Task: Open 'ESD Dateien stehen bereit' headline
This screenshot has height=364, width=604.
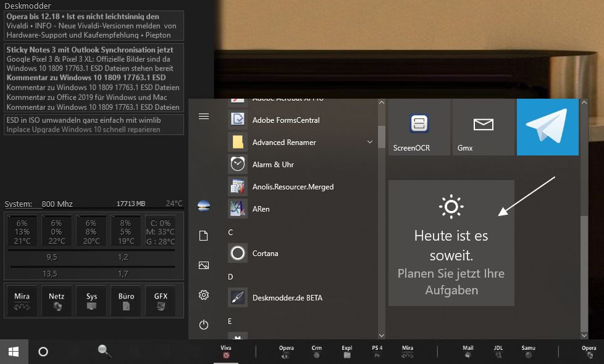Action: 90,68
